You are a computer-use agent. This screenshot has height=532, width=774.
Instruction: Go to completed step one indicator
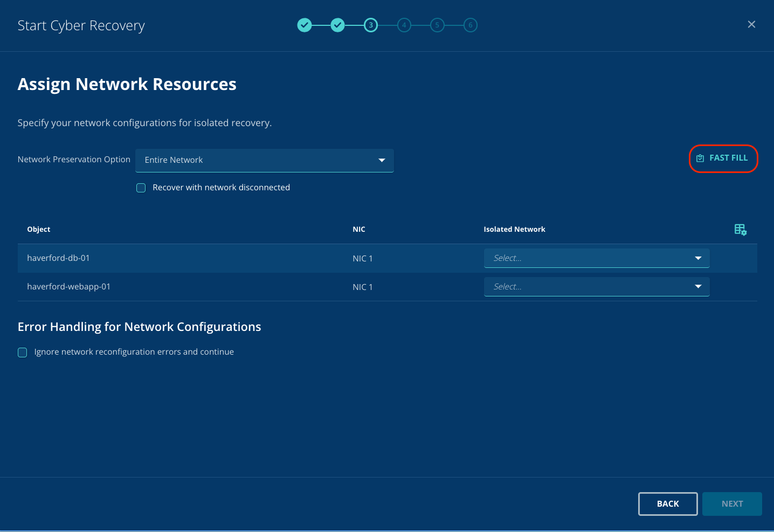tap(305, 25)
